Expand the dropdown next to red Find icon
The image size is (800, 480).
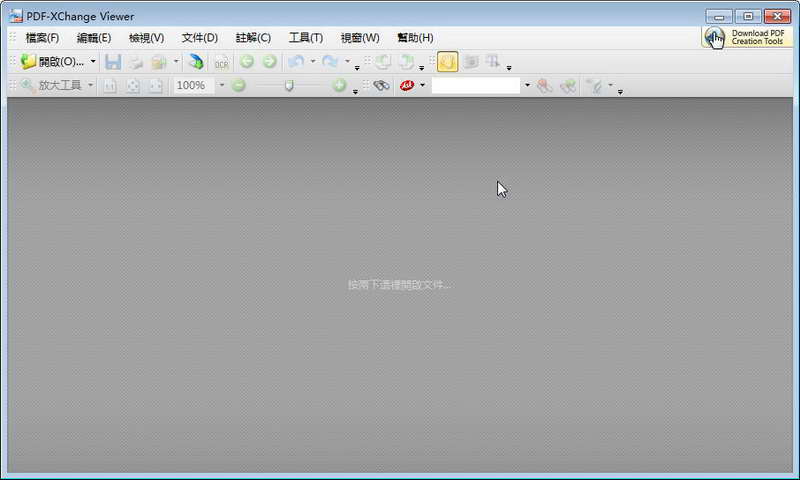click(x=422, y=85)
